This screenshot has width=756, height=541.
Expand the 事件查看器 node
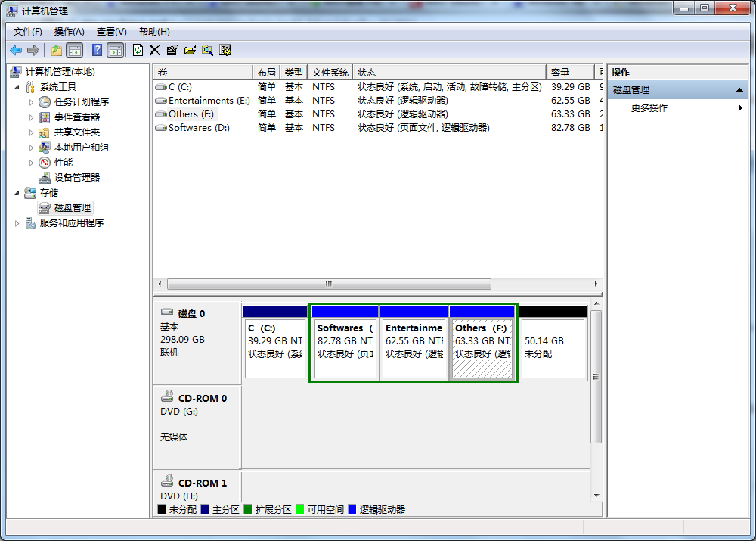pyautogui.click(x=31, y=117)
